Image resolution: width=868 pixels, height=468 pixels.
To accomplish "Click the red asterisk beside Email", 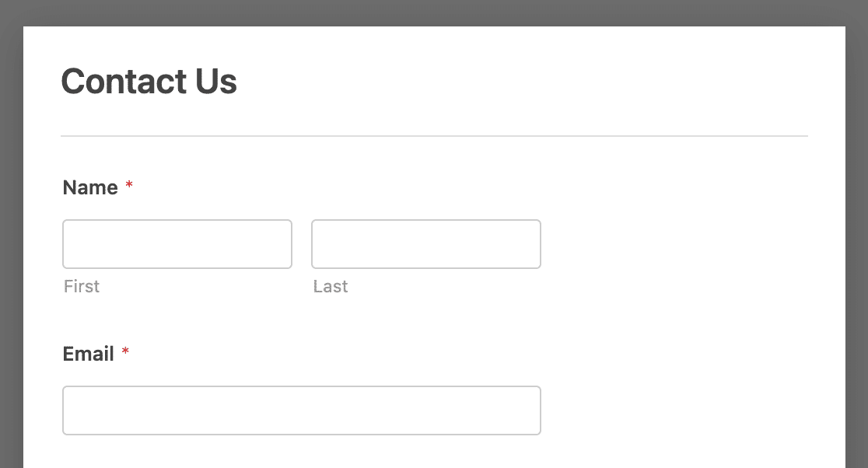I will (125, 354).
